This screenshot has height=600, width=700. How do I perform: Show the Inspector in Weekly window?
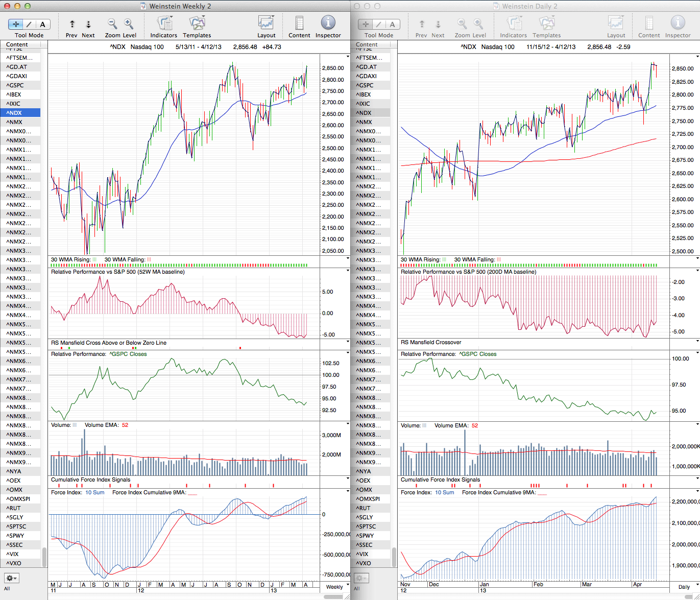328,23
